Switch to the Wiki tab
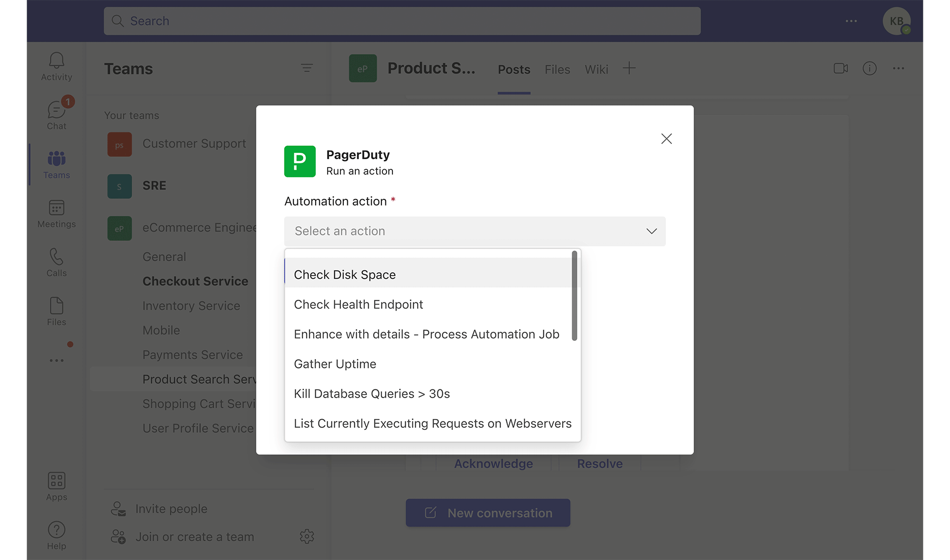 pyautogui.click(x=596, y=69)
